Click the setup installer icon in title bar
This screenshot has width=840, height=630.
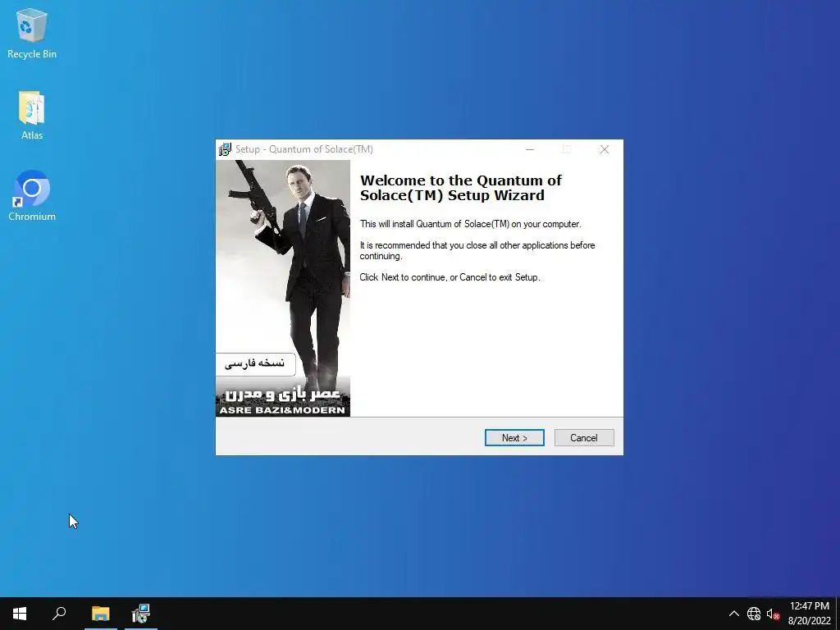225,149
